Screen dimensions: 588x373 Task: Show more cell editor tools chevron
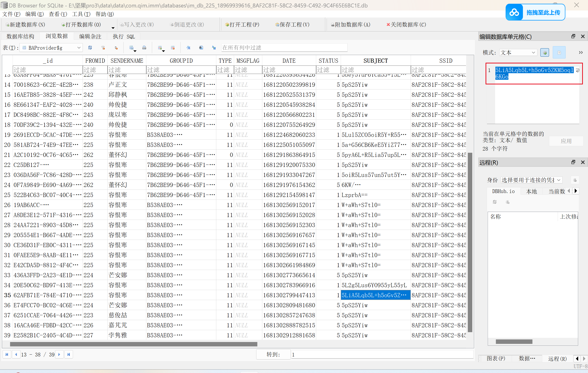[581, 52]
